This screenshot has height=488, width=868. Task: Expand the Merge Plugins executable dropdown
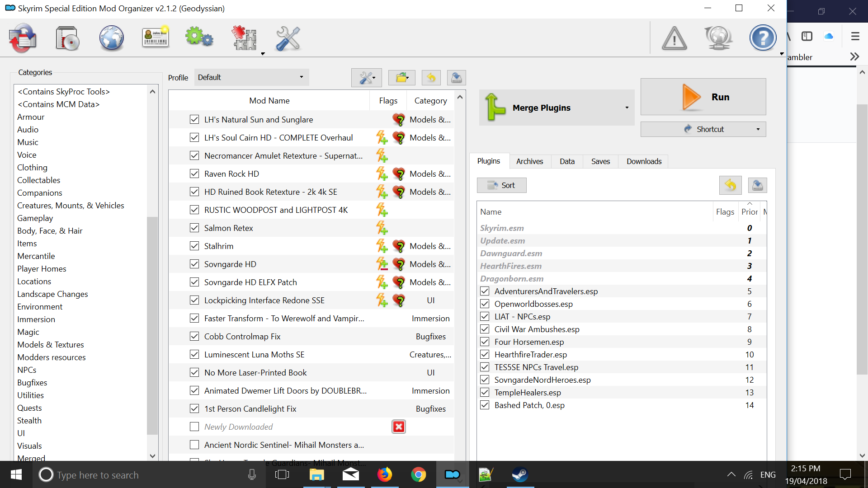627,108
